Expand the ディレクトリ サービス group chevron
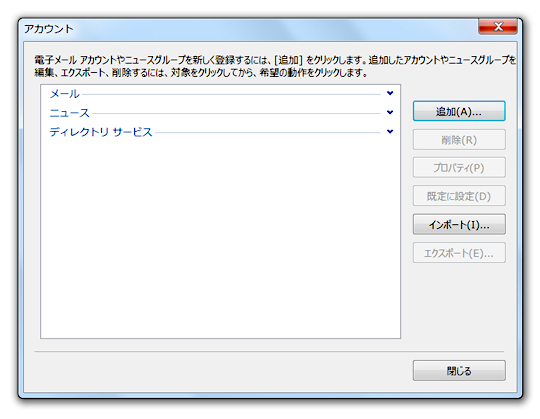 click(390, 132)
